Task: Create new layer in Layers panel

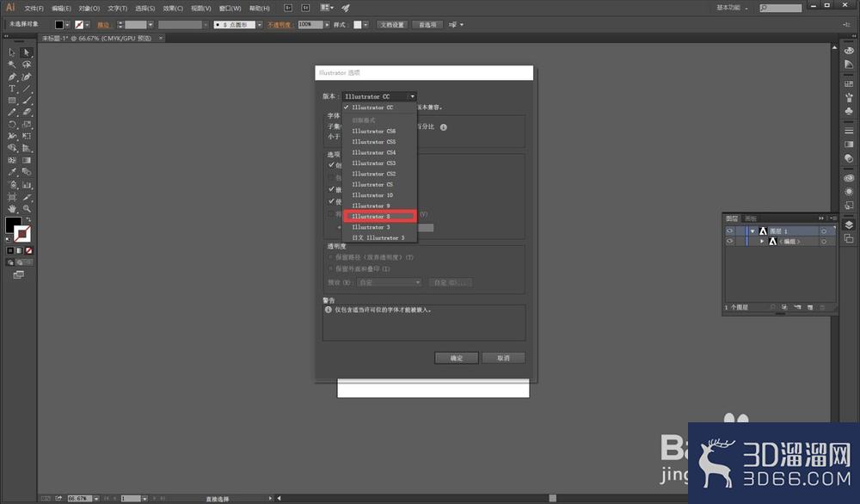Action: pyautogui.click(x=809, y=307)
